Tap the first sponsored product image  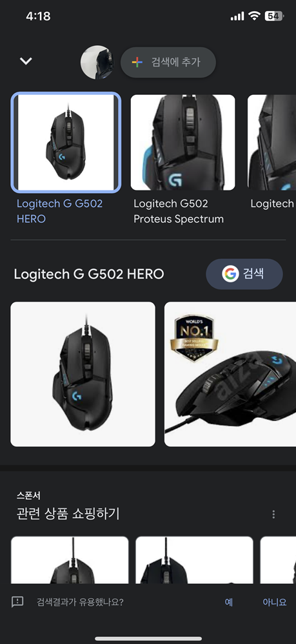[70, 560]
